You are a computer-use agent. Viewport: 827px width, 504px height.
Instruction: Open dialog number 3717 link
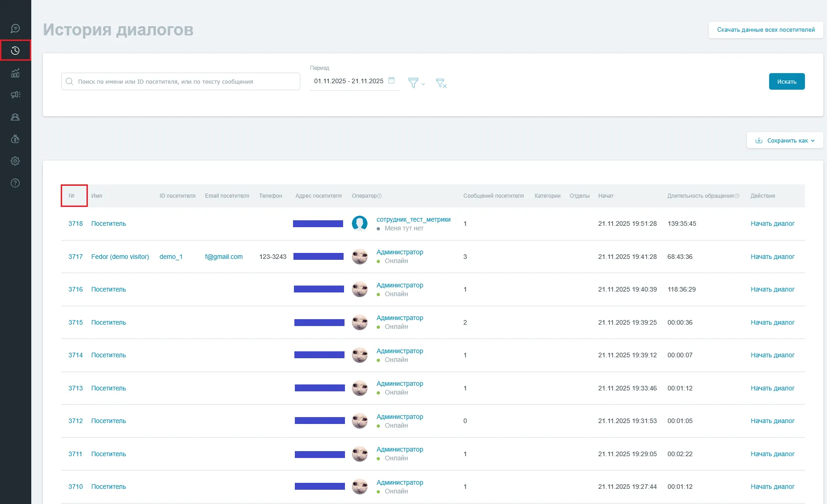pyautogui.click(x=75, y=257)
